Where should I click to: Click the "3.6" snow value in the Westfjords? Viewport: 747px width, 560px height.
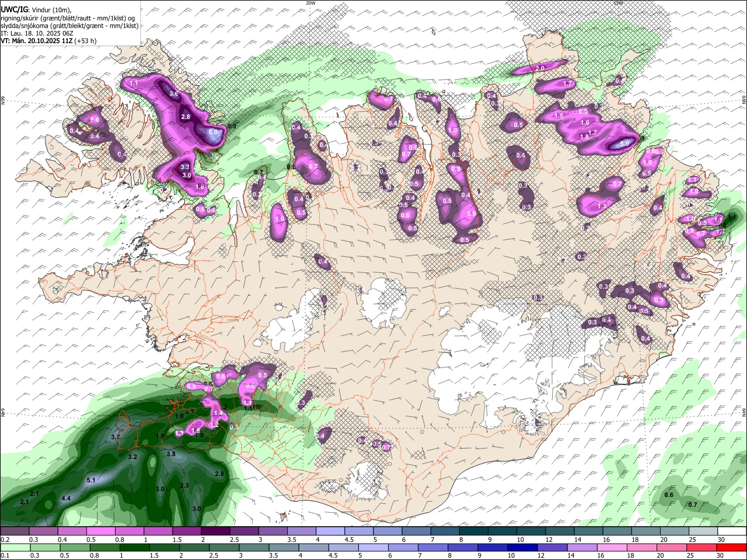[173, 93]
